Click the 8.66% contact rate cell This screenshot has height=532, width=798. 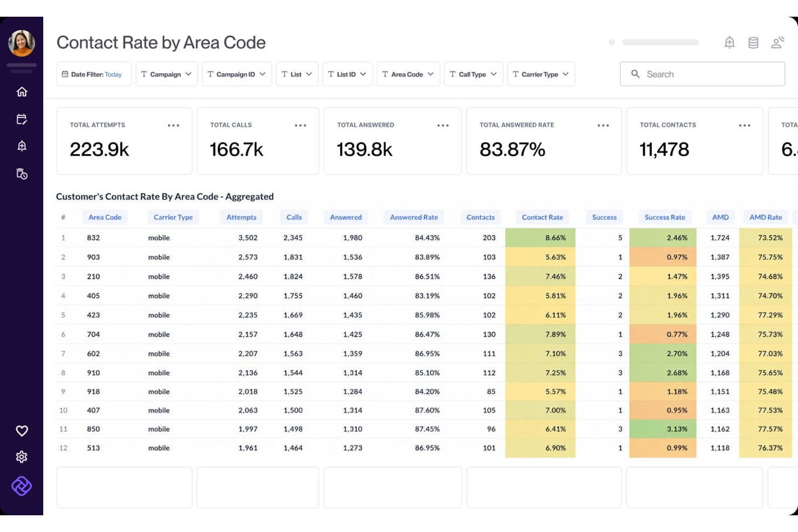[x=540, y=238]
